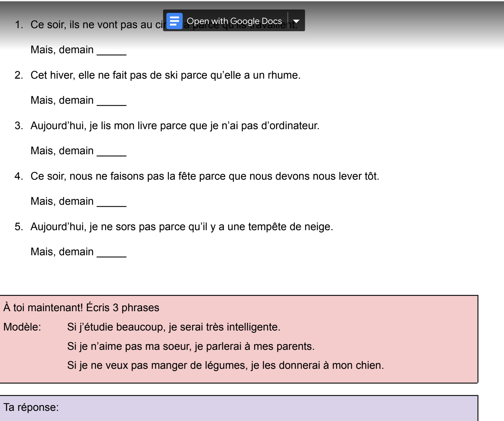Click the Google Docs icon in the overlay
This screenshot has width=504, height=421.
(x=174, y=21)
